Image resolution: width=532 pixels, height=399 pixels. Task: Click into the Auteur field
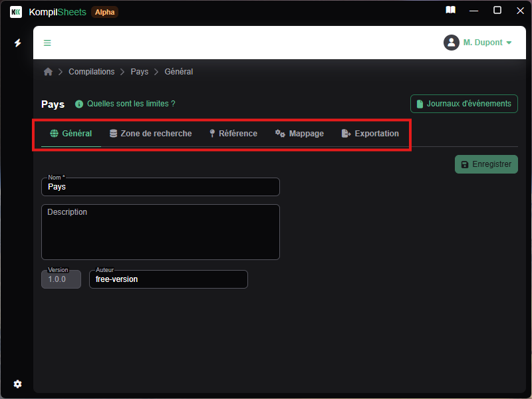click(168, 279)
